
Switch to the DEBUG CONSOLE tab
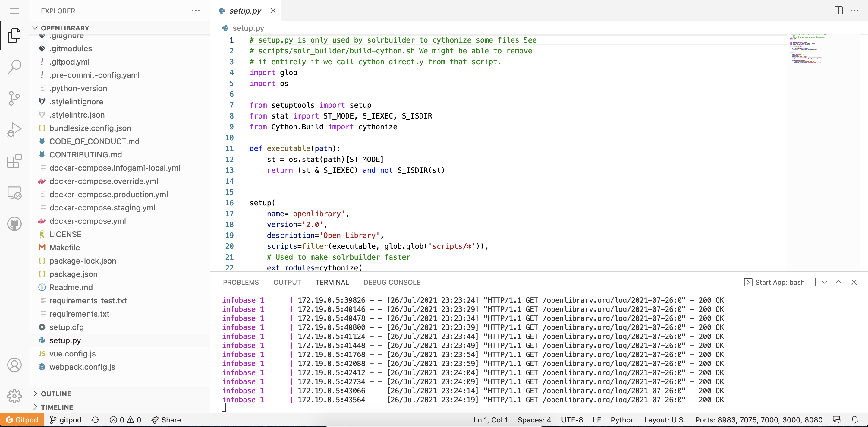pos(392,283)
